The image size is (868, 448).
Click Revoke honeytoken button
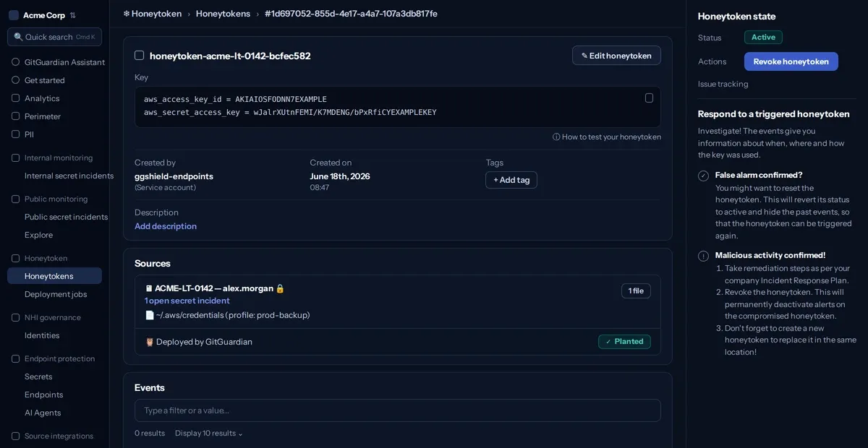pyautogui.click(x=791, y=61)
